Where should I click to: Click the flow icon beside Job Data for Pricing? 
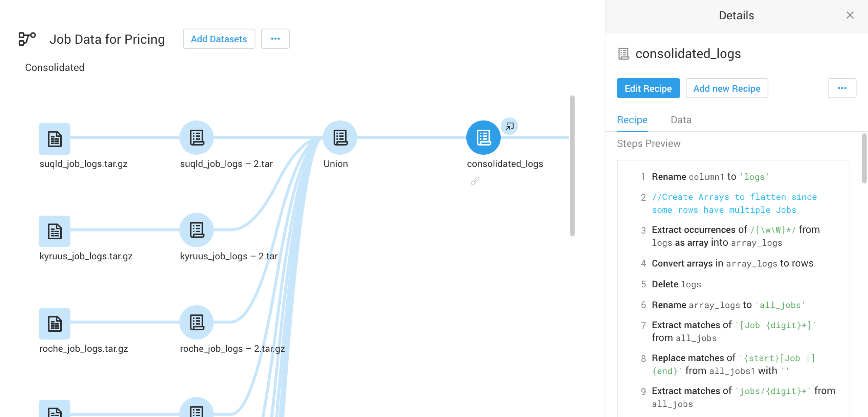tap(27, 39)
